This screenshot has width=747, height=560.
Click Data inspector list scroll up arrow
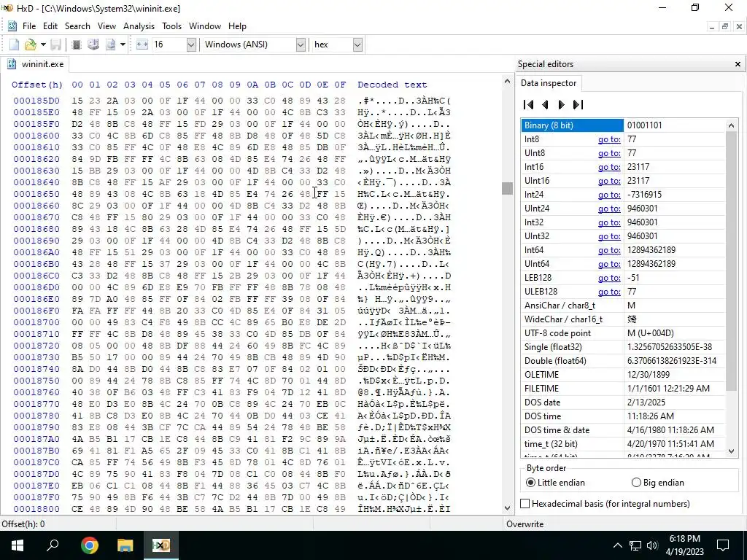coord(731,125)
